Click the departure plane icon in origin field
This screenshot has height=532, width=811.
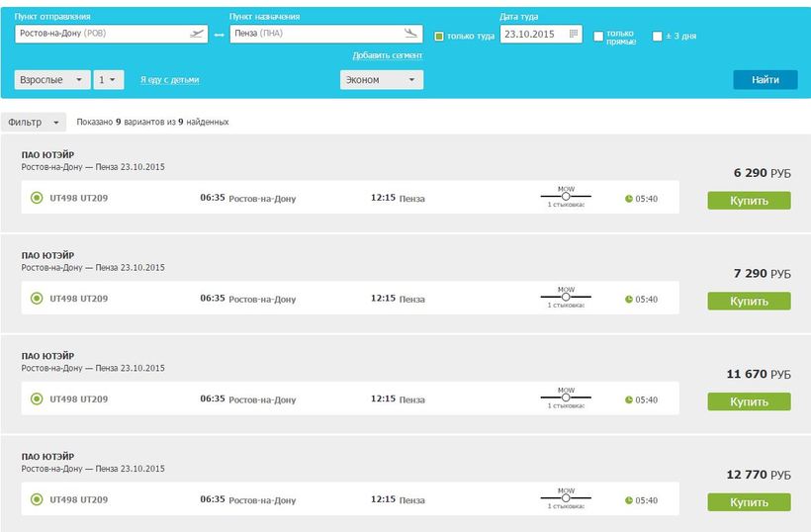coord(197,34)
